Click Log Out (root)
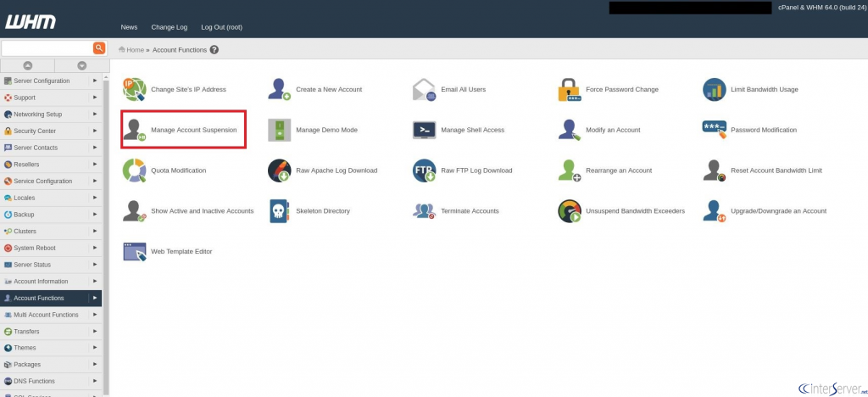 pyautogui.click(x=221, y=27)
